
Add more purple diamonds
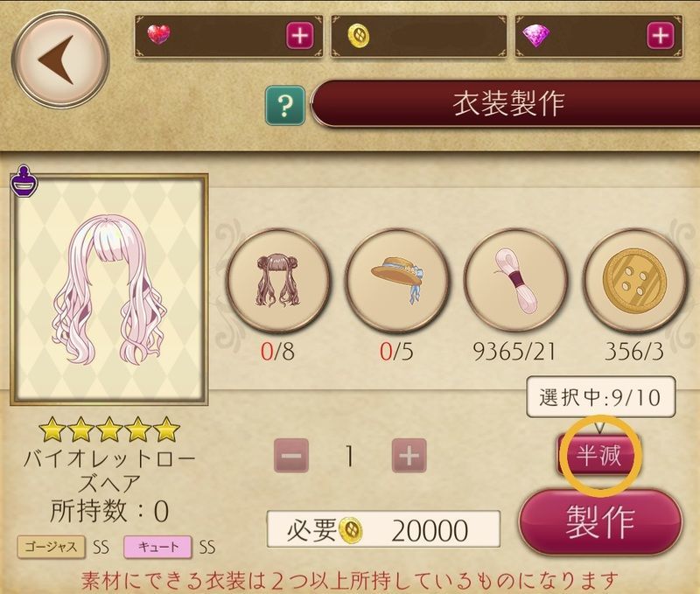661,35
